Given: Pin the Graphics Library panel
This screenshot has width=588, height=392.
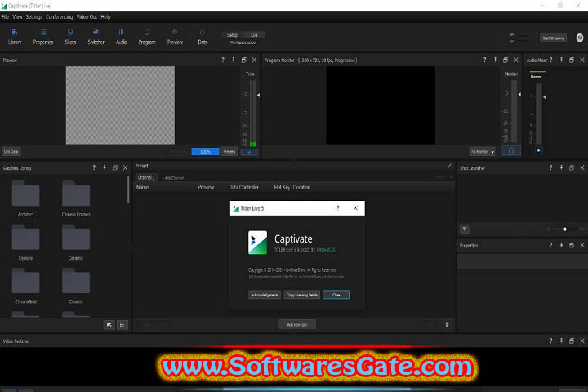Looking at the screenshot, I should point(105,167).
